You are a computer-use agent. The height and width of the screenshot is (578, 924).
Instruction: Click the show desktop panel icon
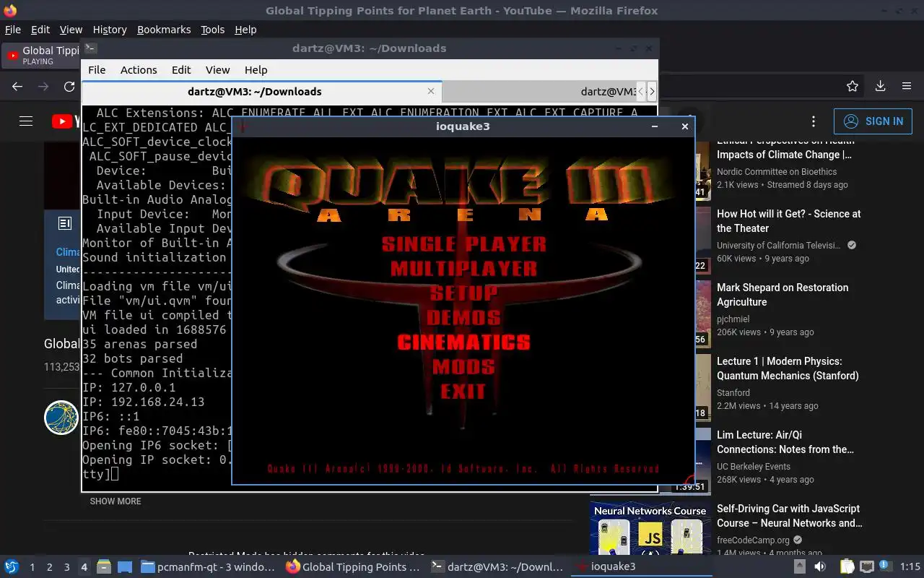(x=125, y=566)
